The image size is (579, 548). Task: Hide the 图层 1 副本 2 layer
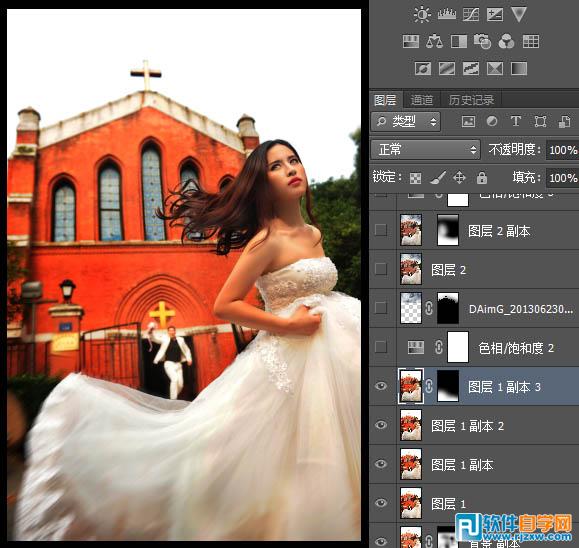point(381,425)
